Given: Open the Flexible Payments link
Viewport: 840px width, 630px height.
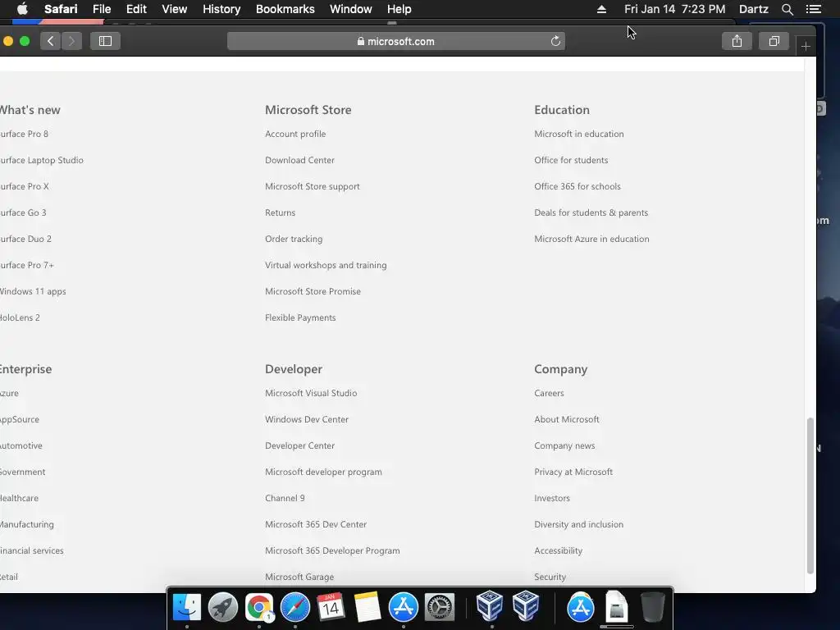Looking at the screenshot, I should (x=300, y=317).
